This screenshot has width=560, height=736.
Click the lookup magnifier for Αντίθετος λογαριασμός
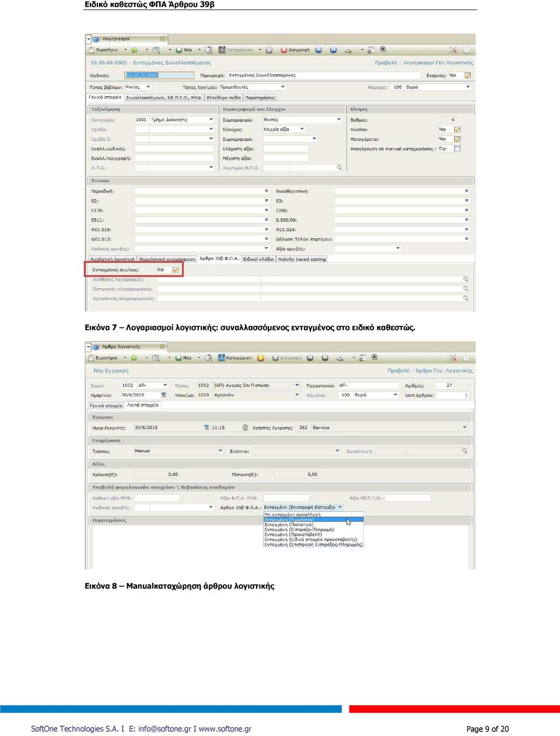coord(466,280)
